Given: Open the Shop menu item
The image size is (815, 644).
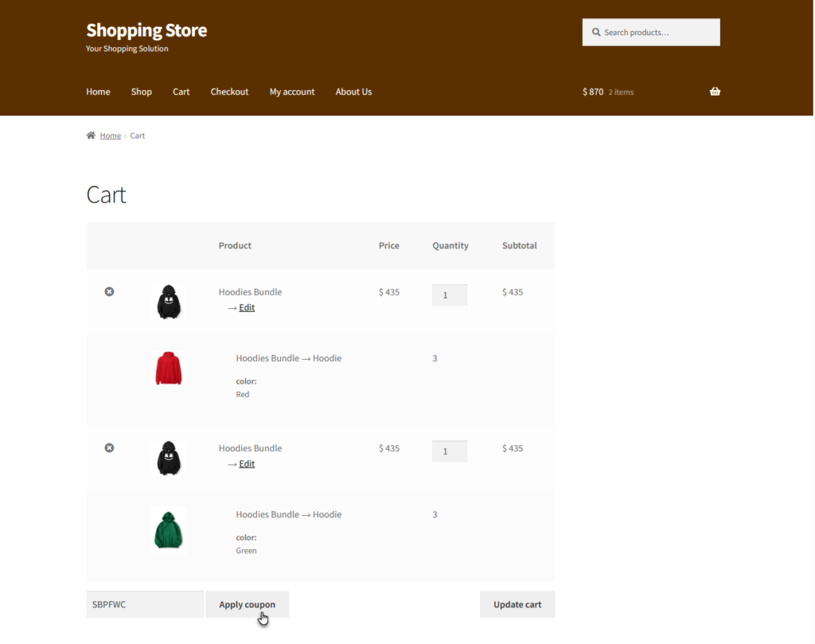Looking at the screenshot, I should coord(142,92).
